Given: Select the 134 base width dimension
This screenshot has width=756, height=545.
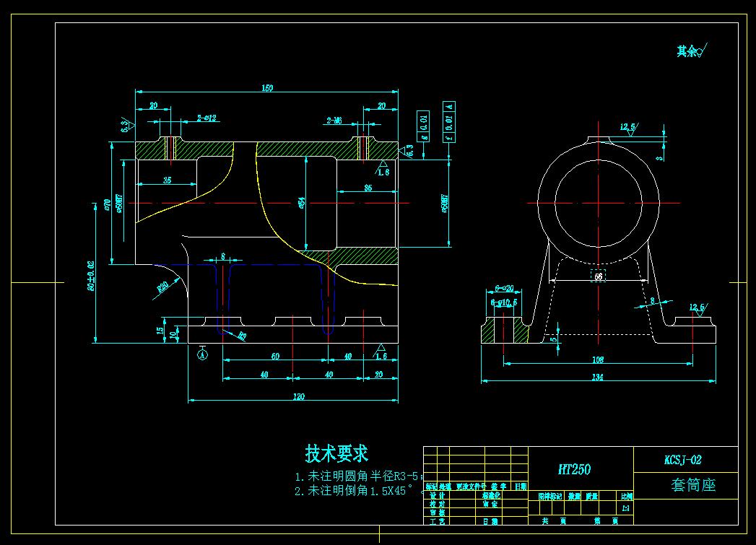Looking at the screenshot, I should 597,377.
